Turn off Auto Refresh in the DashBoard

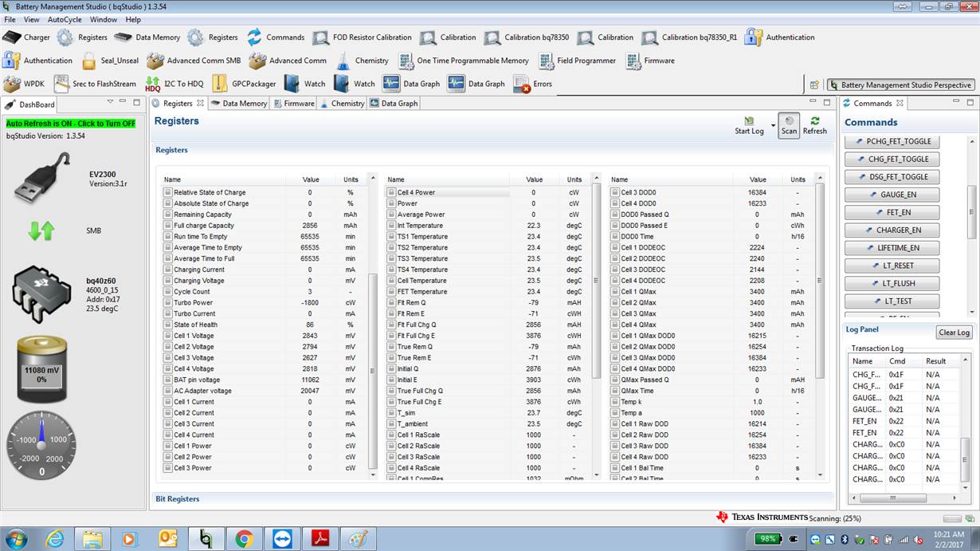point(71,124)
